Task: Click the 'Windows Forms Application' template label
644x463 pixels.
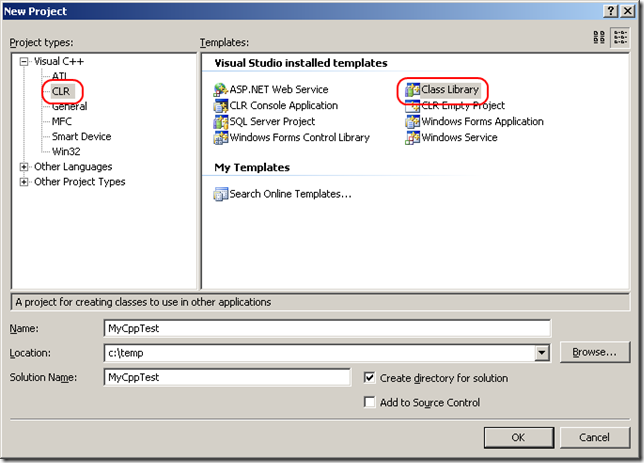Action: click(483, 122)
